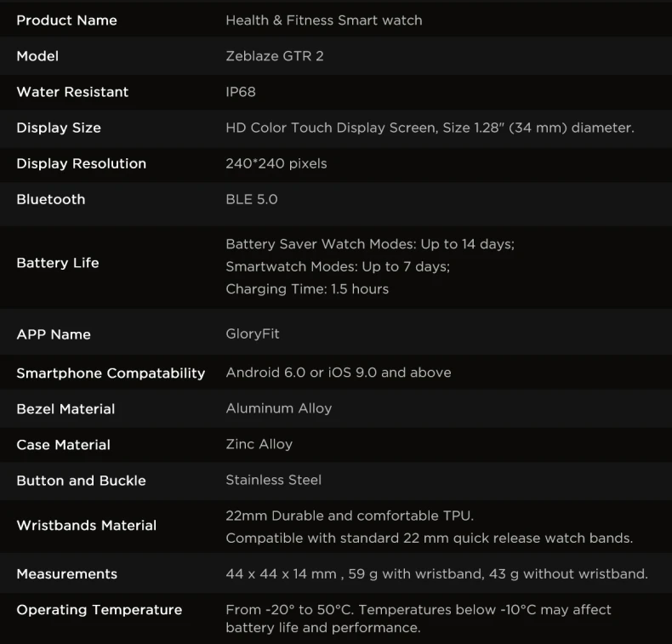
Task: Select 'battery life and performance.' line
Action: click(x=323, y=628)
